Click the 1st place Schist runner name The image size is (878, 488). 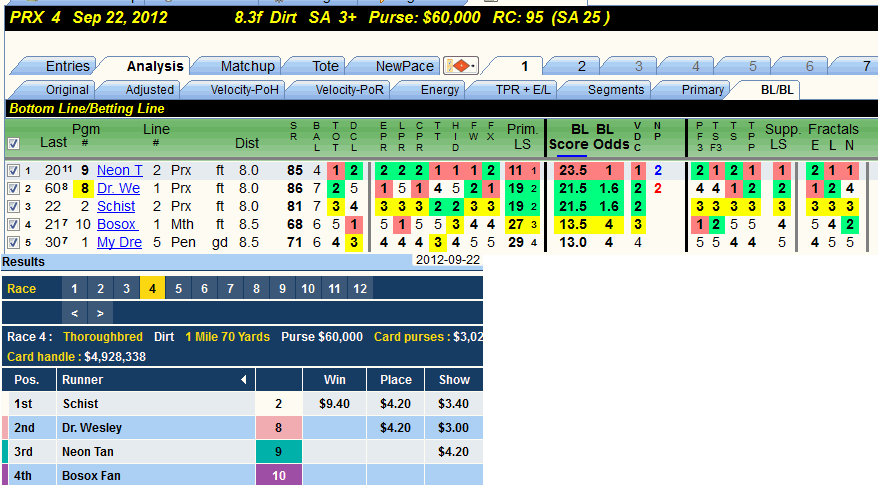80,403
